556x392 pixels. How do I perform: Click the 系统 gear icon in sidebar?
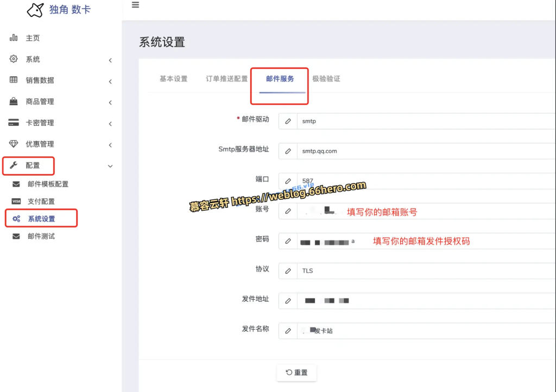[x=14, y=59]
